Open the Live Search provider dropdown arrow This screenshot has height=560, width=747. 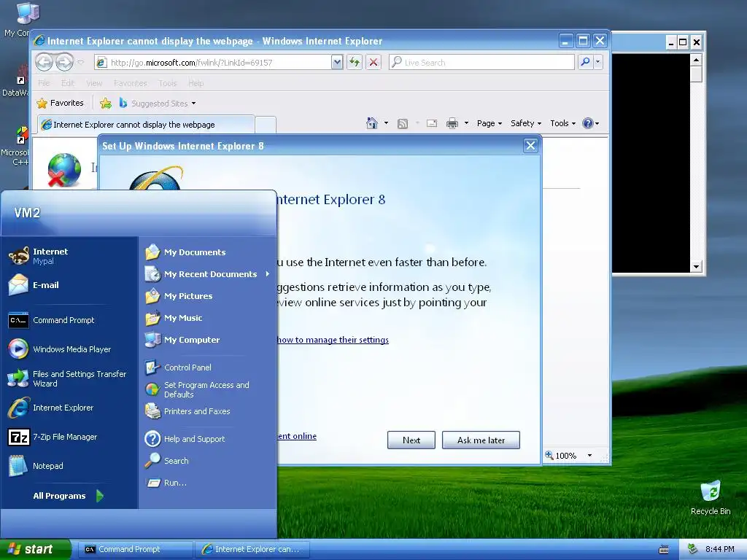[598, 62]
